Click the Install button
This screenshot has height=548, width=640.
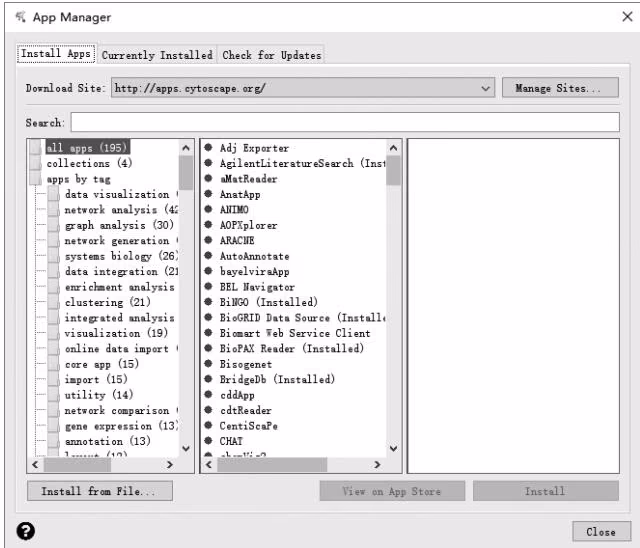[546, 491]
